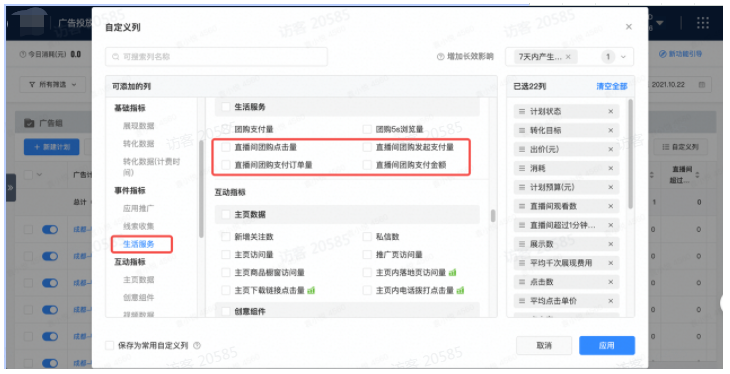This screenshot has height=374, width=730.
Task: Remove 转化目标 from selected columns
Action: [610, 130]
